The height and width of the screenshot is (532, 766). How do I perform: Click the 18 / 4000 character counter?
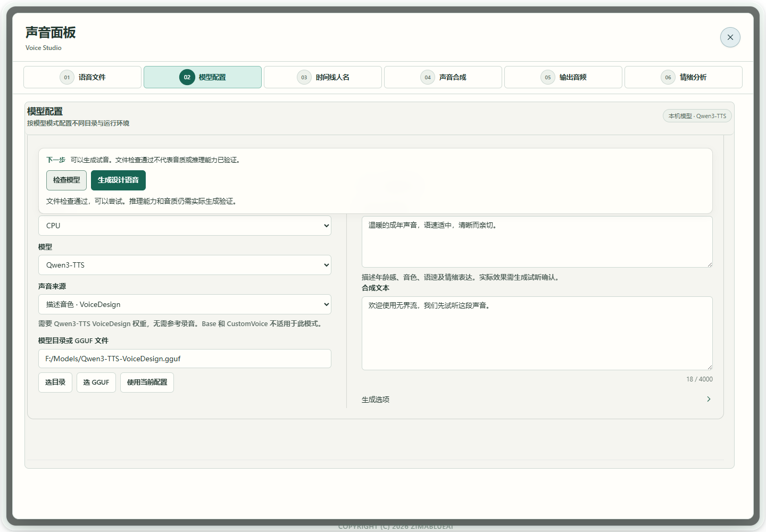[x=700, y=379]
